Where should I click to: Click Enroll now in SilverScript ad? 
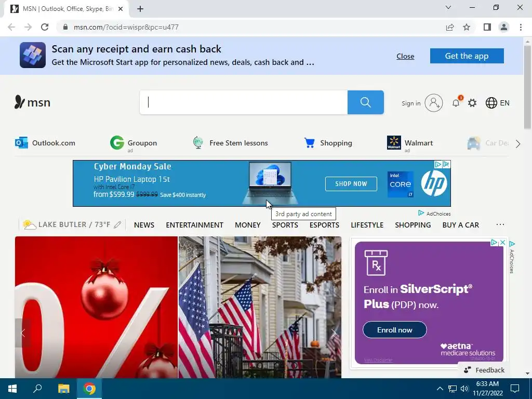tap(395, 330)
